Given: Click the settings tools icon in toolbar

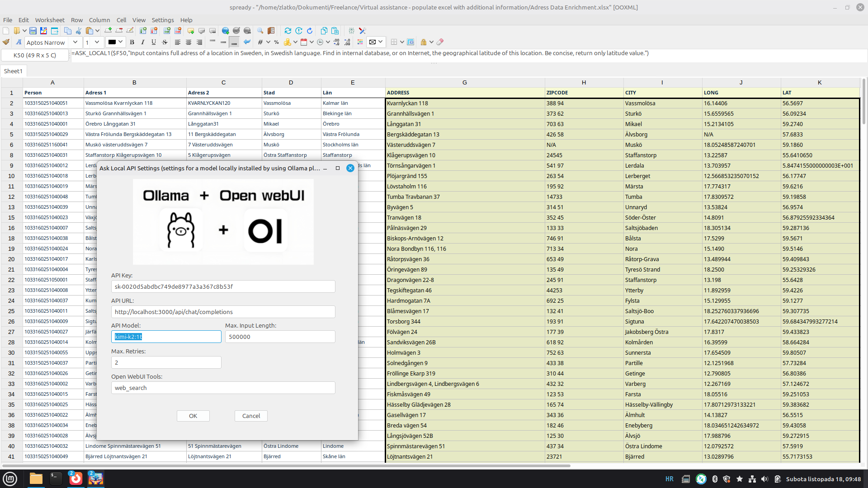Looking at the screenshot, I should point(362,31).
